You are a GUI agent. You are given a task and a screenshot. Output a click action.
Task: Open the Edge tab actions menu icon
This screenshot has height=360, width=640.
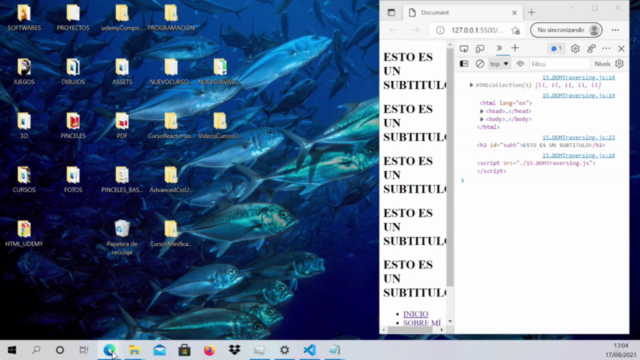click(391, 13)
